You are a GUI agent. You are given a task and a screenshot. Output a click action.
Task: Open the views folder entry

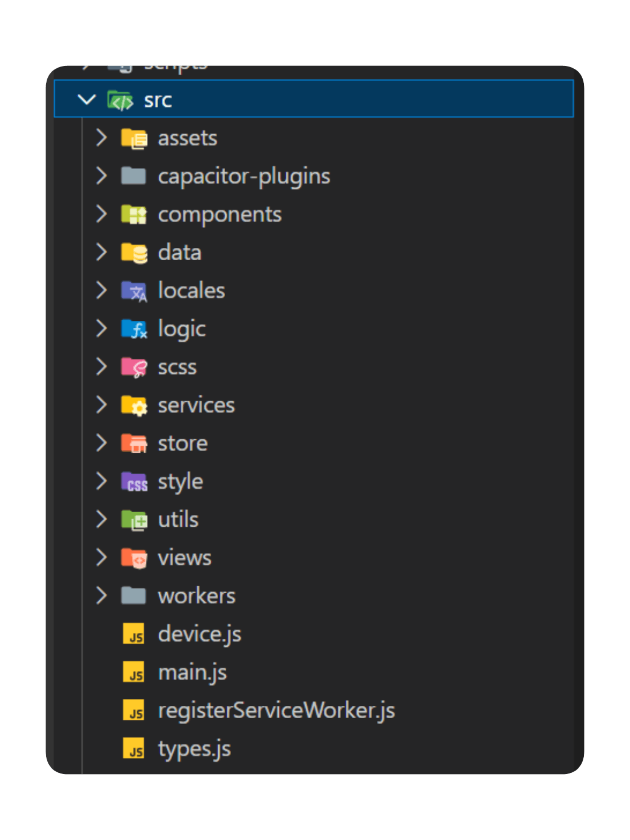click(184, 558)
